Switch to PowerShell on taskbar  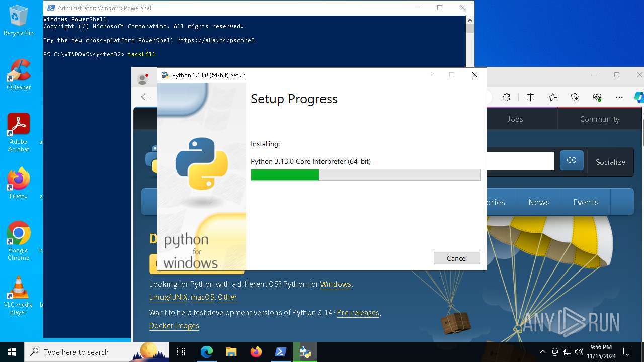(x=281, y=352)
